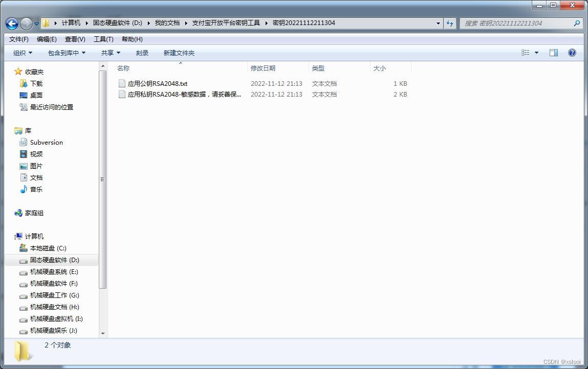Go back with the Back arrow button
Viewport: 588px width, 369px height.
click(x=12, y=24)
